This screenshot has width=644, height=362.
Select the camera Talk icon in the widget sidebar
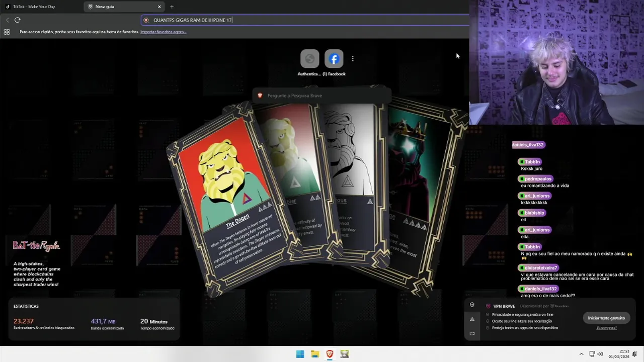point(472,333)
